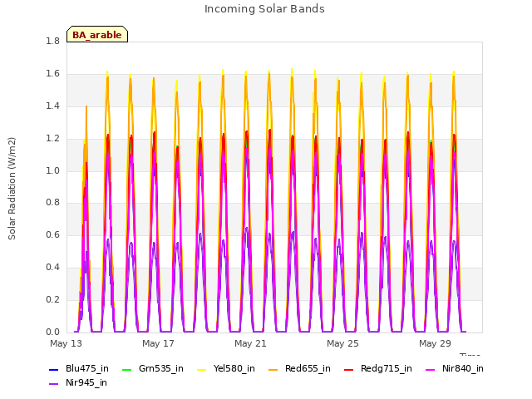
Task: Click the orange Red655_in legend color marker
Action: tap(273, 369)
